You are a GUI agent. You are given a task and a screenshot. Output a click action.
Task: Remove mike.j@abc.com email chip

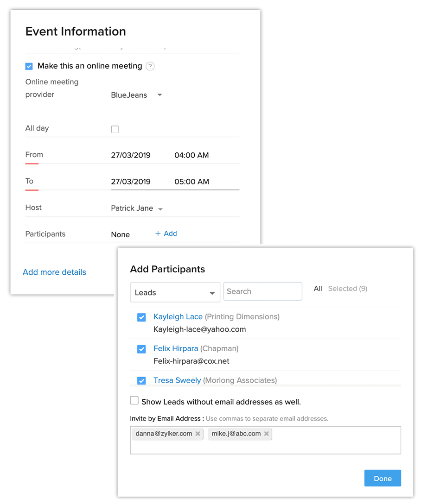[267, 434]
